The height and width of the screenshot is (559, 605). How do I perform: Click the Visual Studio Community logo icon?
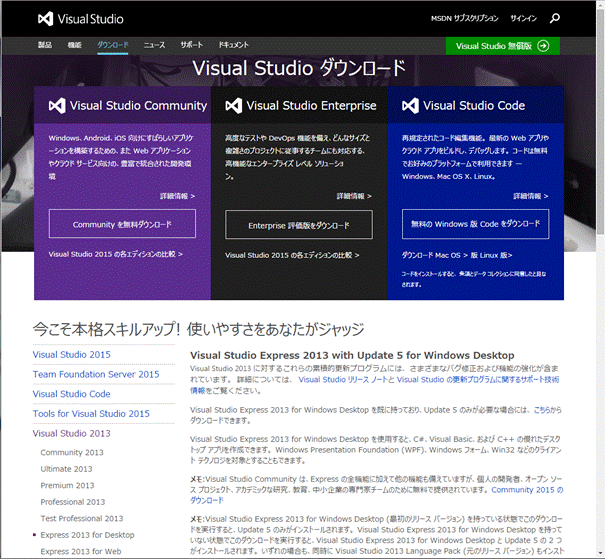57,105
